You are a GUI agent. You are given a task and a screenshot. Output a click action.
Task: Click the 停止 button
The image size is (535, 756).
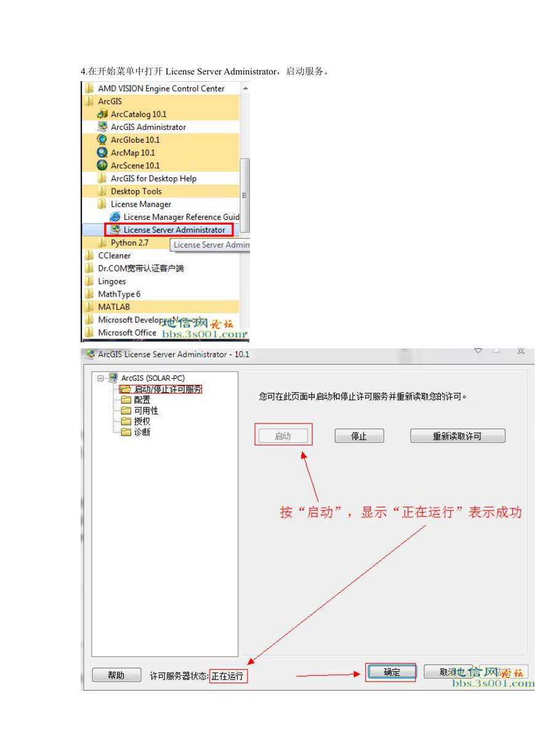point(360,436)
